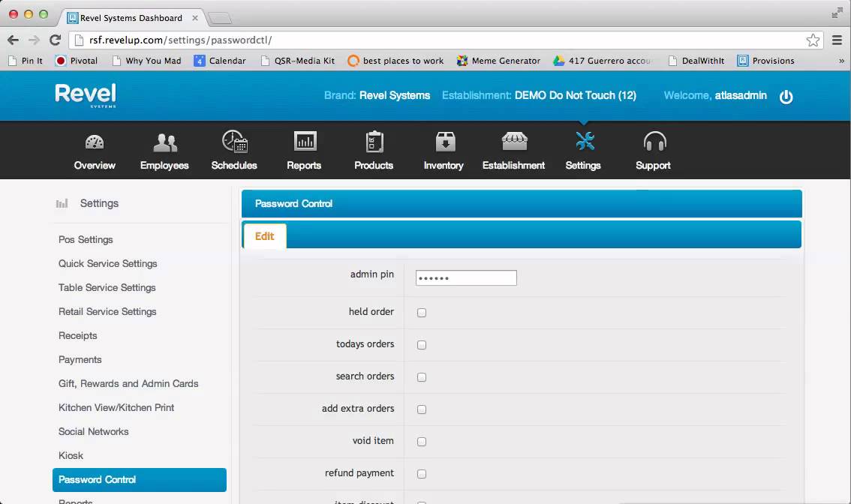
Task: Open Receipts settings
Action: click(77, 336)
